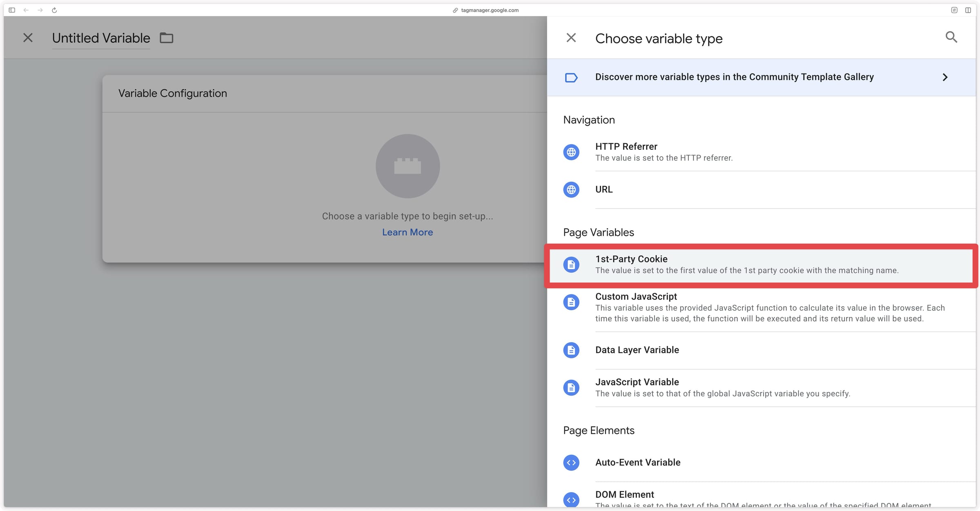Image resolution: width=980 pixels, height=511 pixels.
Task: Click the JavaScript Variable document icon
Action: pyautogui.click(x=571, y=388)
